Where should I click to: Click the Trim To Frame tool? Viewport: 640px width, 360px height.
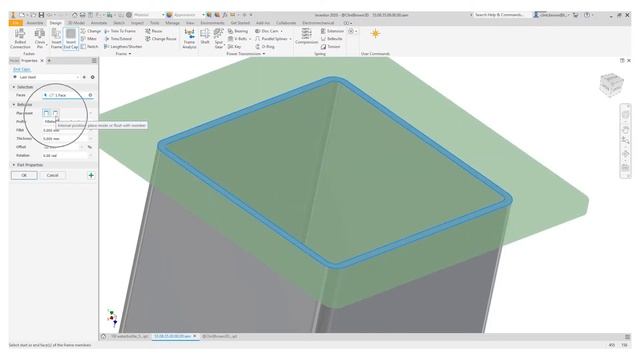click(120, 31)
